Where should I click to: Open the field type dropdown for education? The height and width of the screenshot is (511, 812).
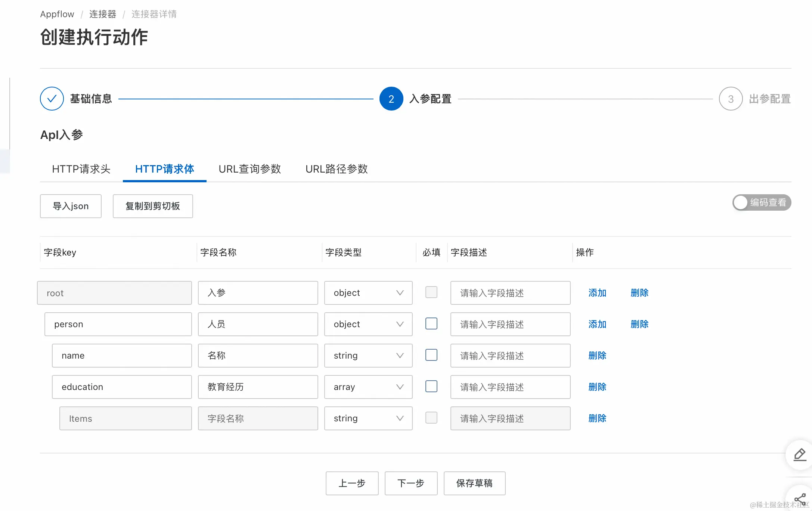click(x=368, y=387)
